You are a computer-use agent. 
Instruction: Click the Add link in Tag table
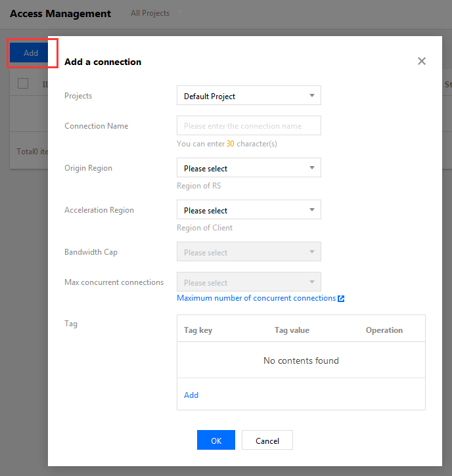pos(191,395)
